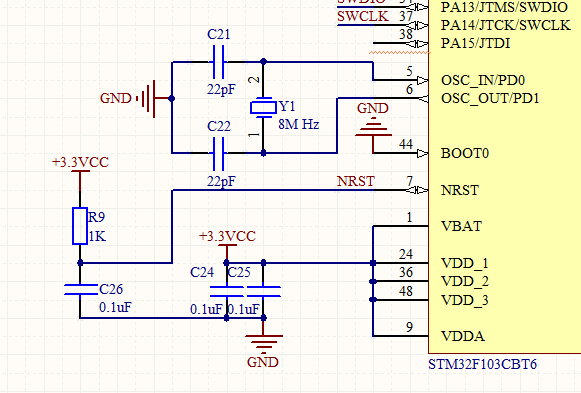Select crystal Y1 symbol
This screenshot has height=393, width=581.
[x=263, y=107]
